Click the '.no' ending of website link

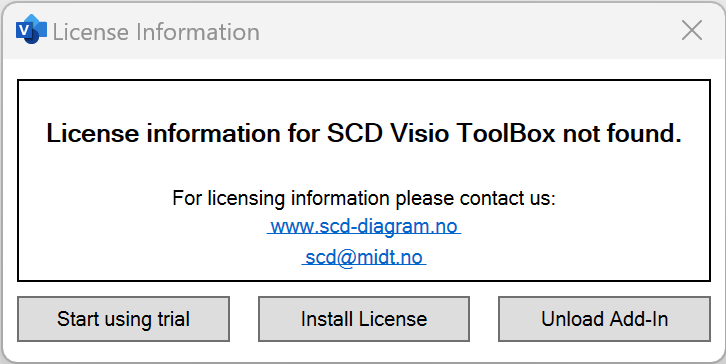[x=444, y=227]
